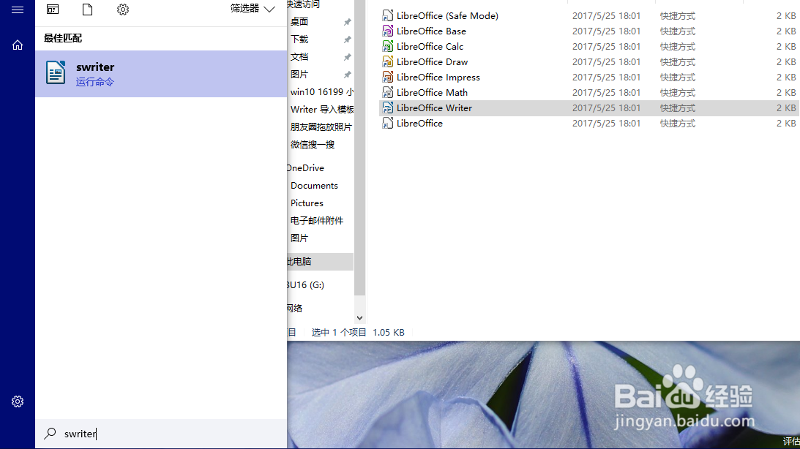The height and width of the screenshot is (449, 800).
Task: Select 网络 in navigation pane
Action: tap(295, 308)
